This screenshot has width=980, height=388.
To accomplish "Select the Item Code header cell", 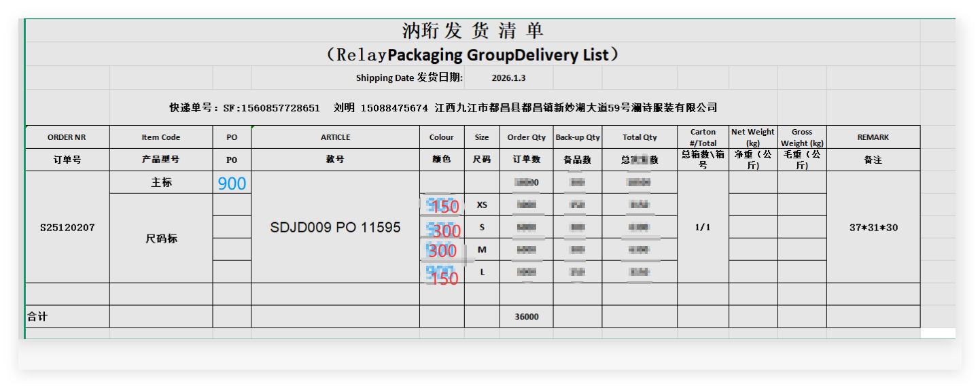I will point(161,137).
